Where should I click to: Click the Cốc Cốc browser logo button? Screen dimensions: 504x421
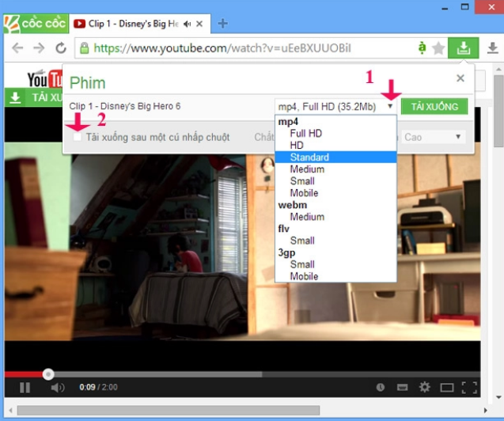tap(34, 22)
